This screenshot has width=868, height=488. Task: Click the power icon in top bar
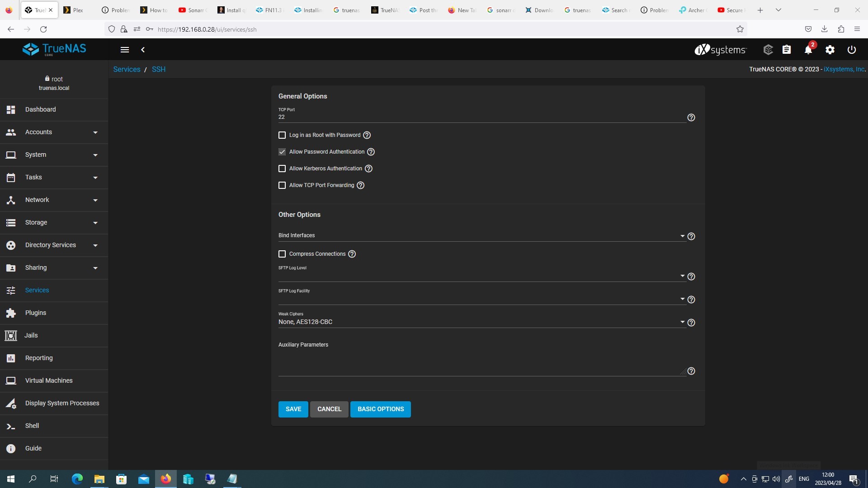[851, 50]
